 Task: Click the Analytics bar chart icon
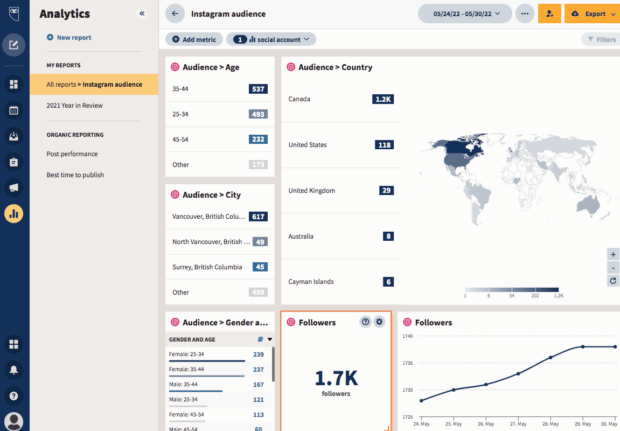click(14, 213)
